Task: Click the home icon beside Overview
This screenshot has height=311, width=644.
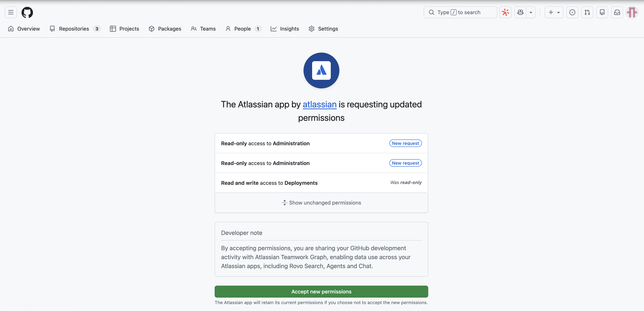Action: pos(11,29)
